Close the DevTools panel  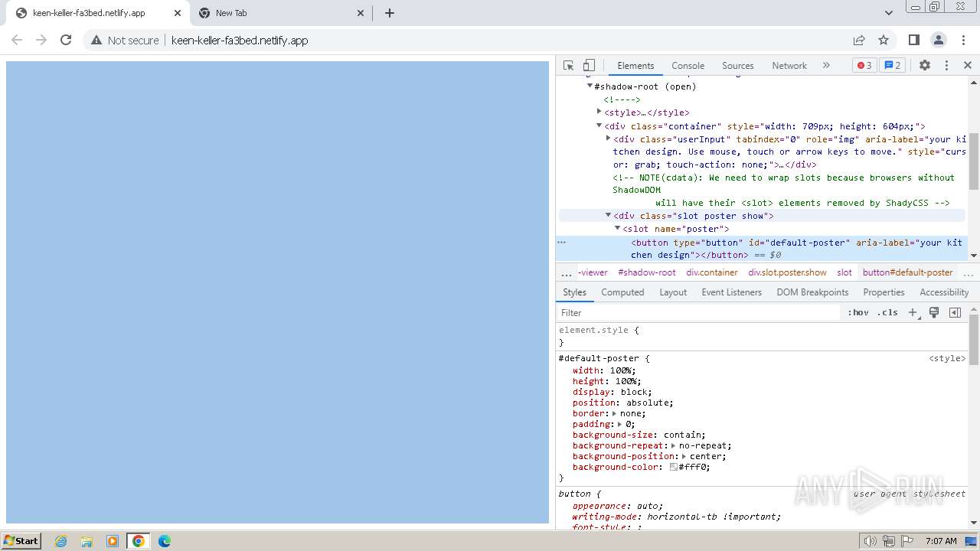(968, 66)
